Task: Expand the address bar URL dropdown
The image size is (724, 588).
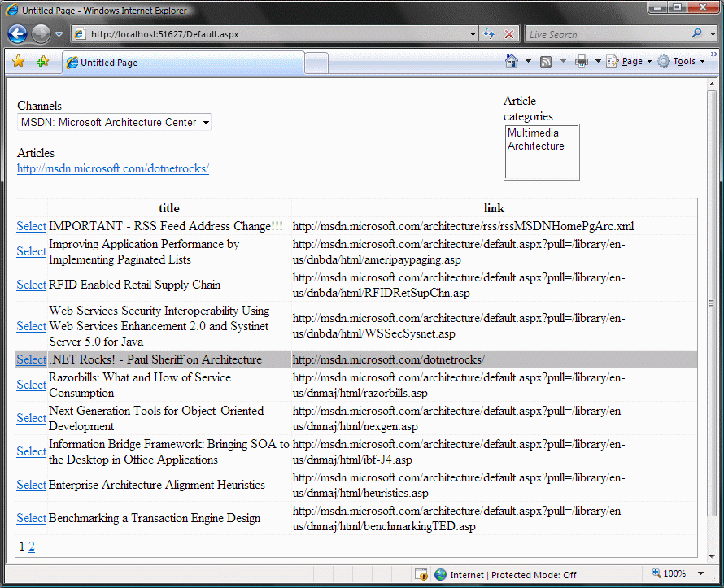Action: click(x=473, y=34)
